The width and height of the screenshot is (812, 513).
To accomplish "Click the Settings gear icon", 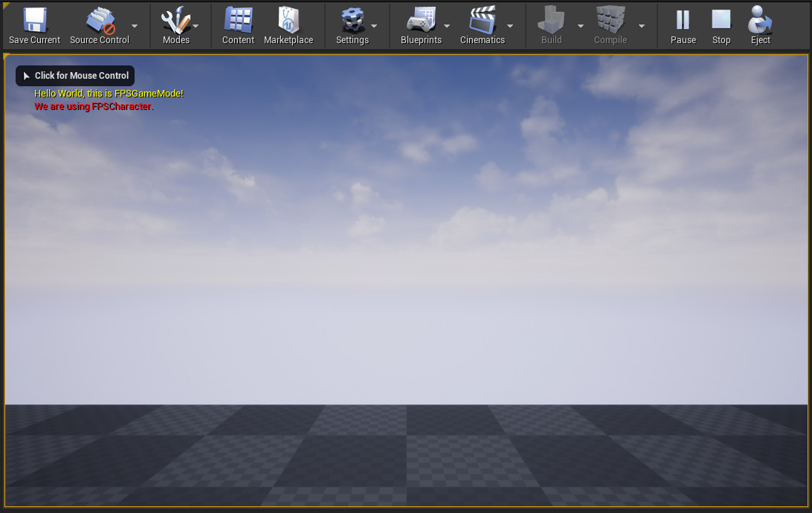I will pos(352,21).
